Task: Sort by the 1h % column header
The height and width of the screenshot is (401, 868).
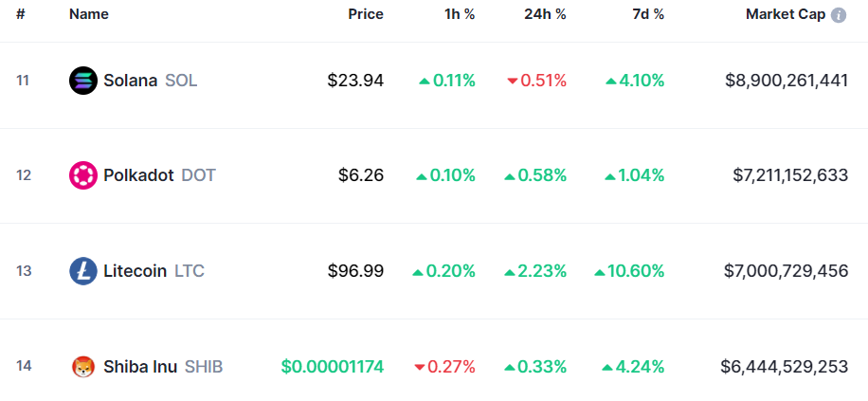Action: (x=460, y=14)
